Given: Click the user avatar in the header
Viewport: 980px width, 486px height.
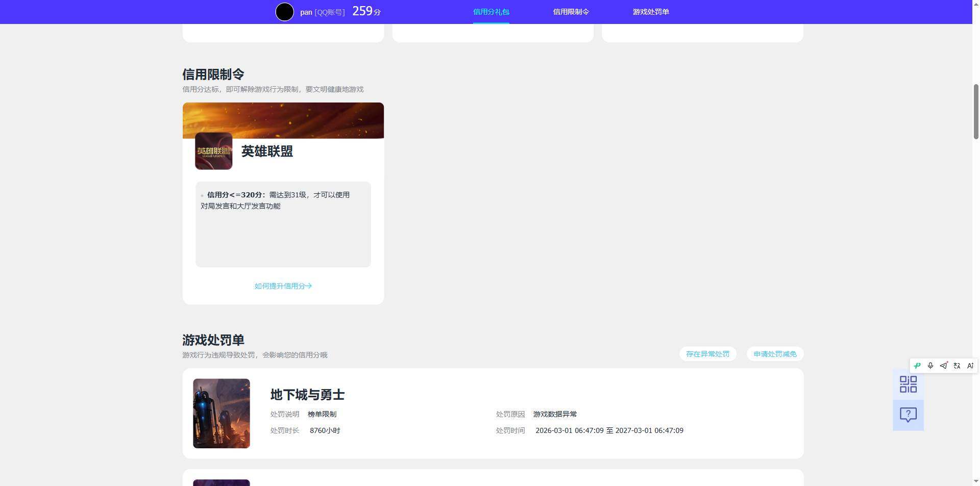Looking at the screenshot, I should (284, 12).
